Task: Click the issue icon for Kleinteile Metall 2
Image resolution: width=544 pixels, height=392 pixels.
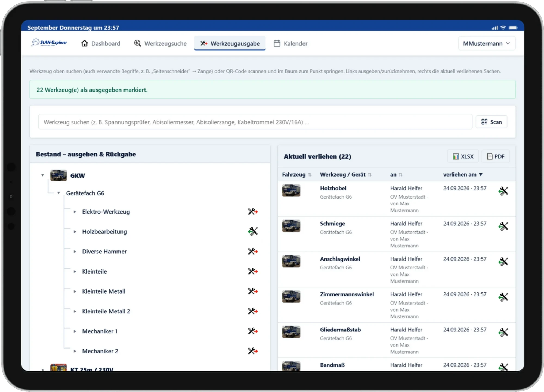Action: click(x=253, y=311)
